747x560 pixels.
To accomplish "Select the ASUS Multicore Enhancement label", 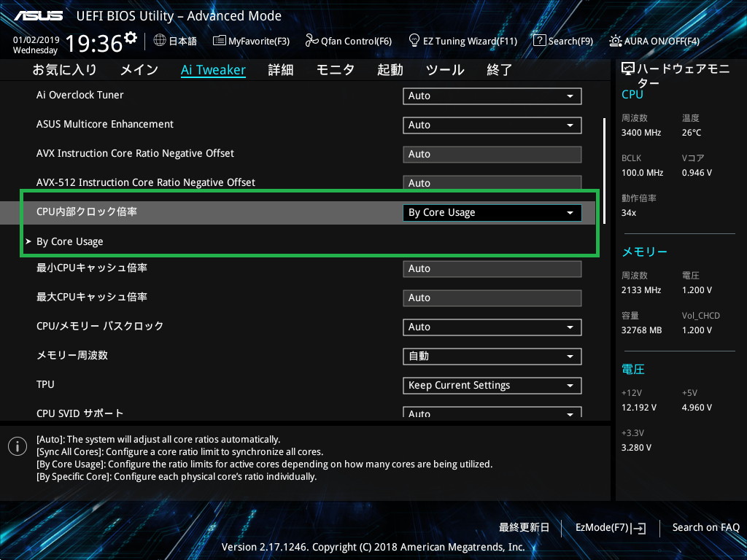I will pos(105,124).
